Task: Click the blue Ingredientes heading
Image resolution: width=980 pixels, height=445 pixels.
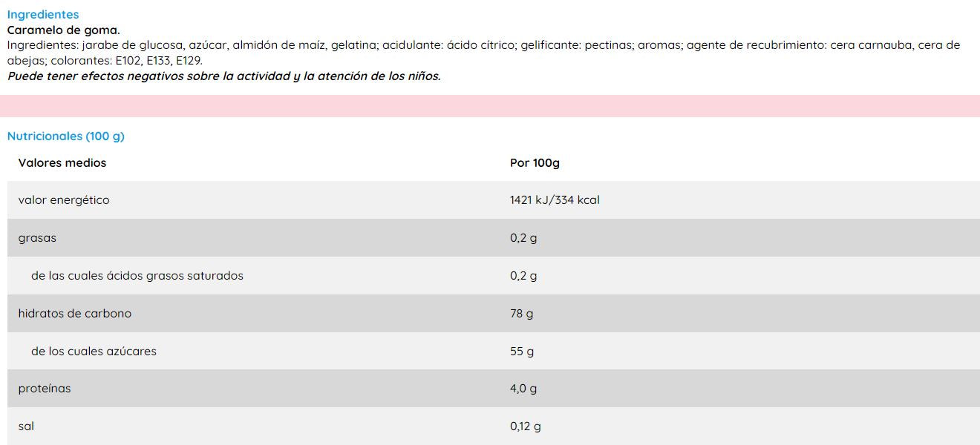Action: pyautogui.click(x=43, y=14)
